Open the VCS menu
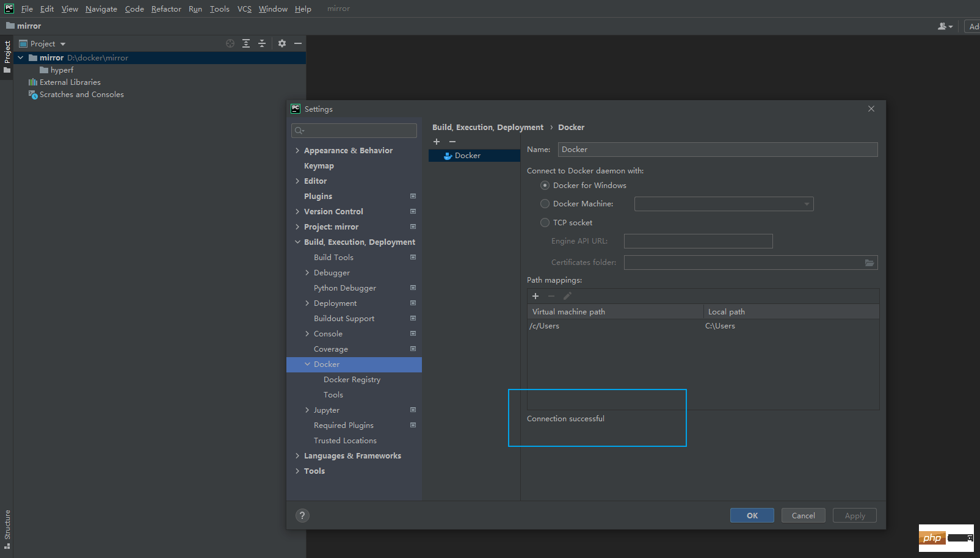This screenshot has width=980, height=558. click(244, 9)
